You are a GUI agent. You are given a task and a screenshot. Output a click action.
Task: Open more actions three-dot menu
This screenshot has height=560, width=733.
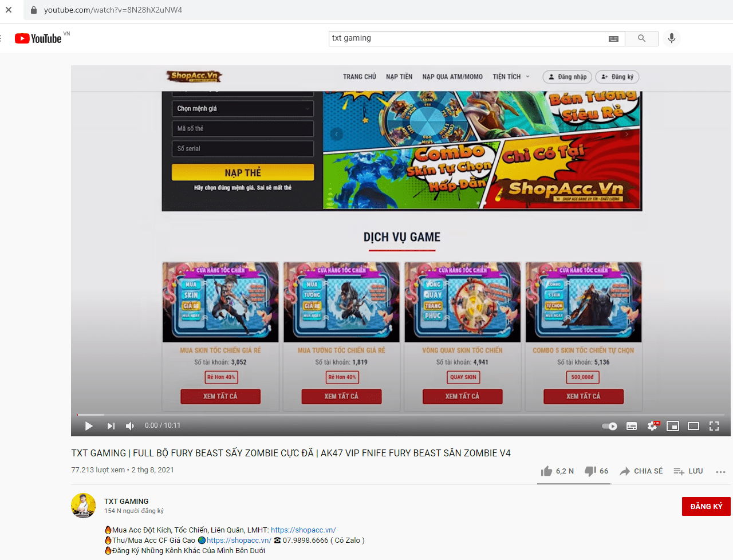click(x=720, y=472)
